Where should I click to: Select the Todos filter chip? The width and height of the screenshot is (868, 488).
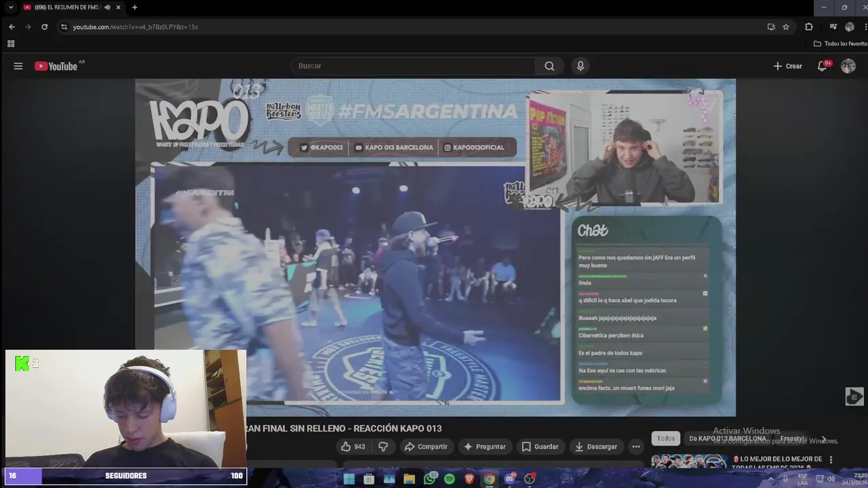666,439
